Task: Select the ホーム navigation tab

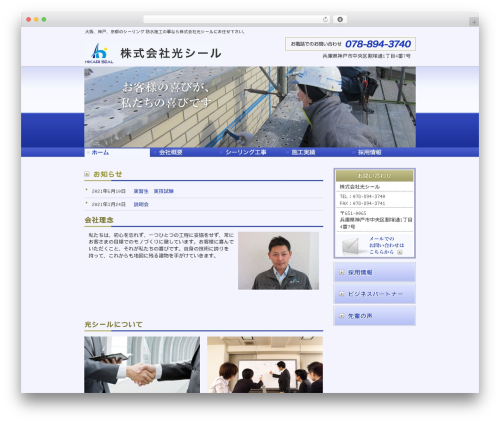Action: tap(117, 153)
